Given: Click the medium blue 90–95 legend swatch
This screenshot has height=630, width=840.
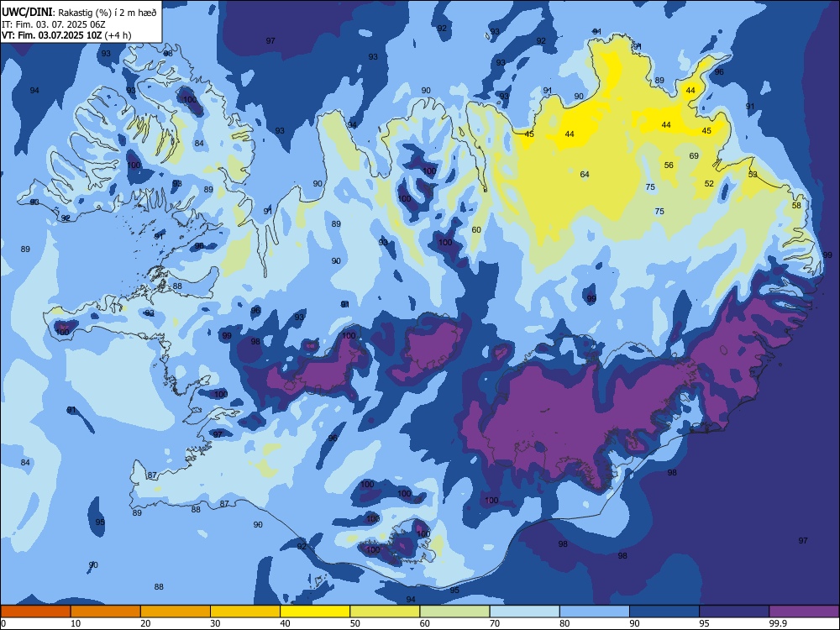Looking at the screenshot, I should (x=664, y=612).
